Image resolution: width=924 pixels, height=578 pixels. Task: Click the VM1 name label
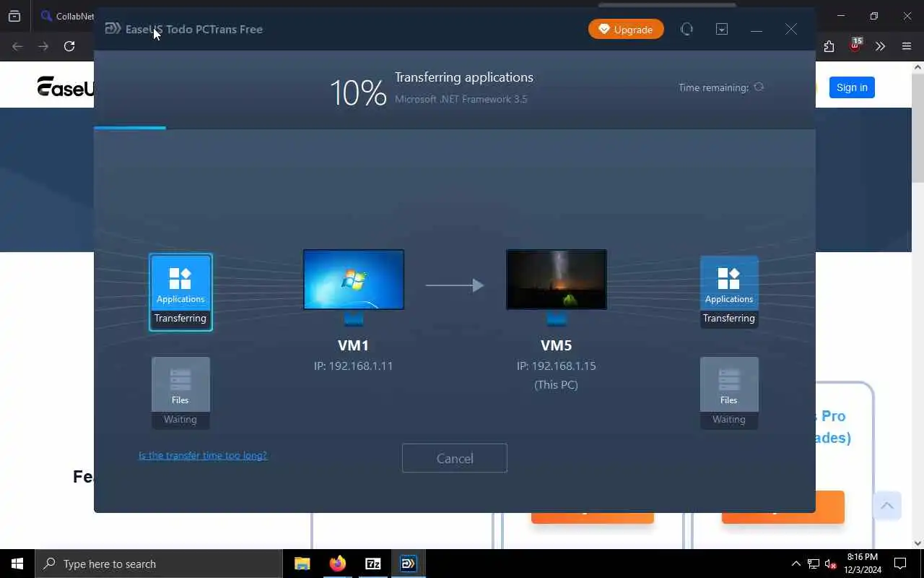[354, 345]
